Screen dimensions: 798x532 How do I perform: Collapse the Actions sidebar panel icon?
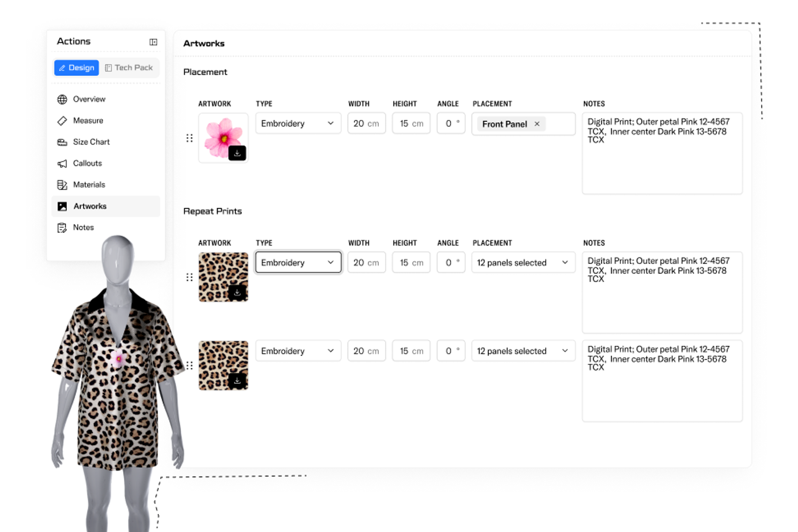tap(153, 42)
